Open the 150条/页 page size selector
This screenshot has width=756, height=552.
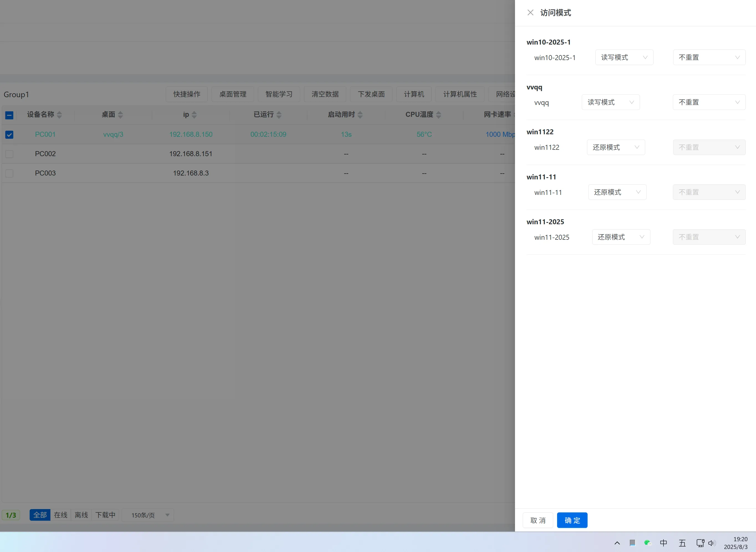[x=147, y=515]
